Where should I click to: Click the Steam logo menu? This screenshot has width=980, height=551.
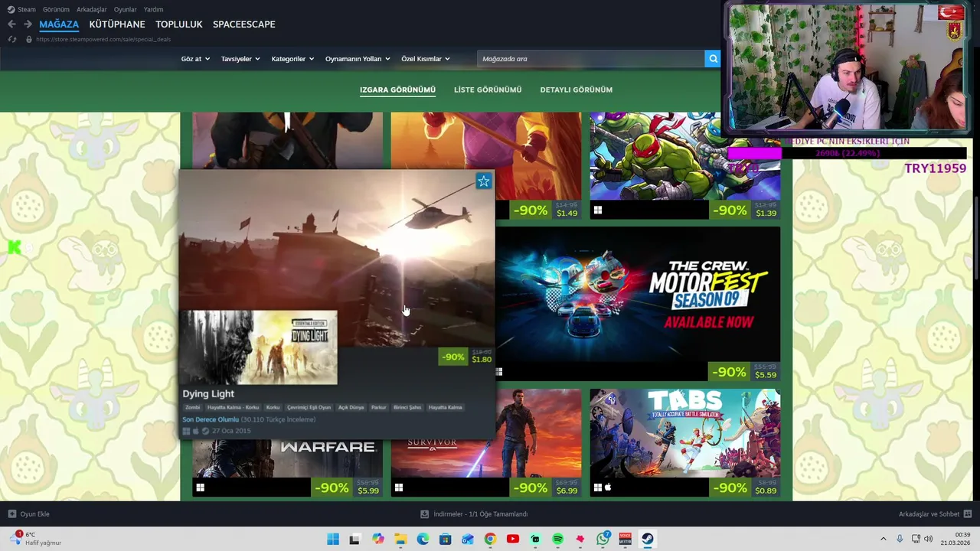[21, 9]
